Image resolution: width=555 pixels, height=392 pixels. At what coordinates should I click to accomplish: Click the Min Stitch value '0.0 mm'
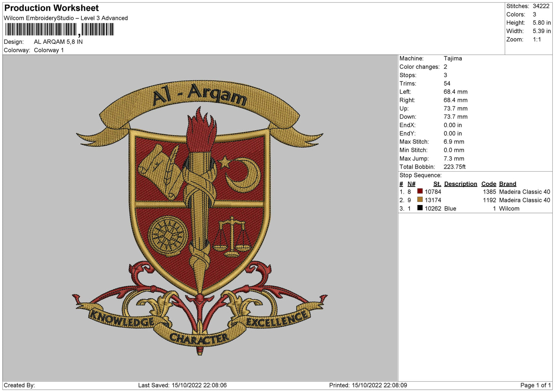coord(454,150)
